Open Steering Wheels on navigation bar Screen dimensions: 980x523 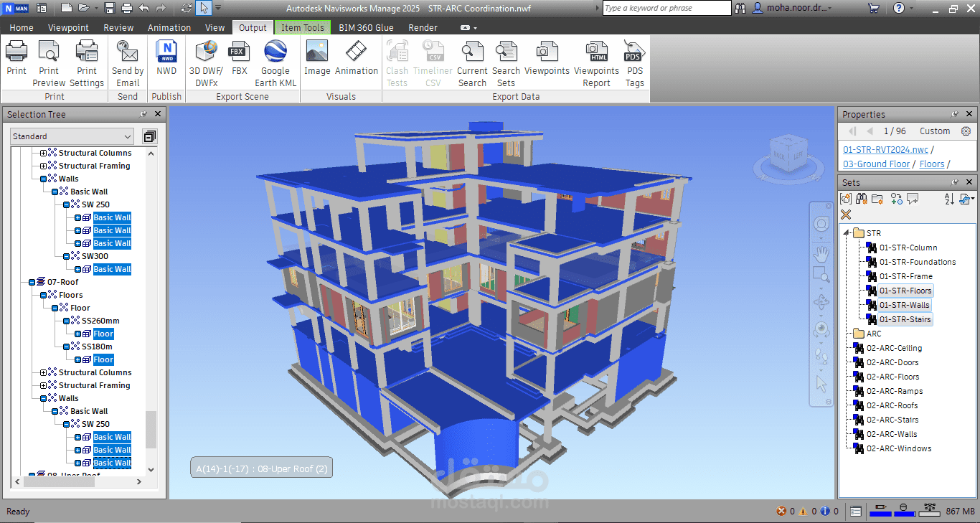coord(821,224)
